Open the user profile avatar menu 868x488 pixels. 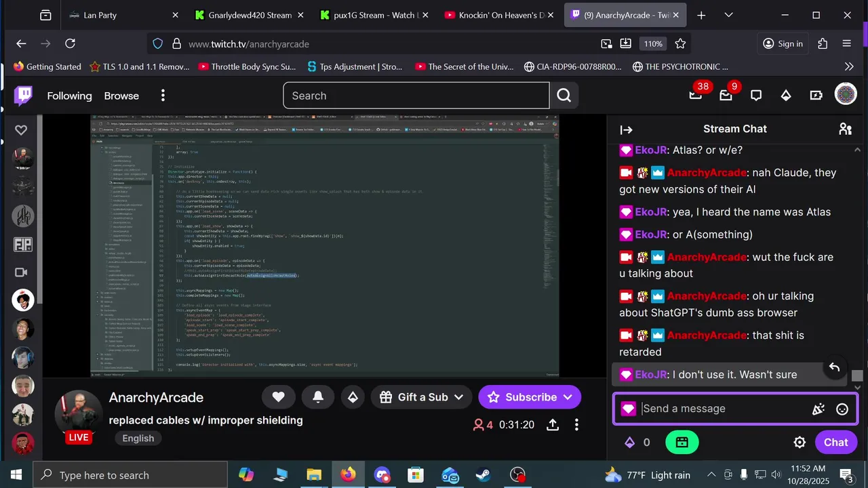click(x=846, y=94)
